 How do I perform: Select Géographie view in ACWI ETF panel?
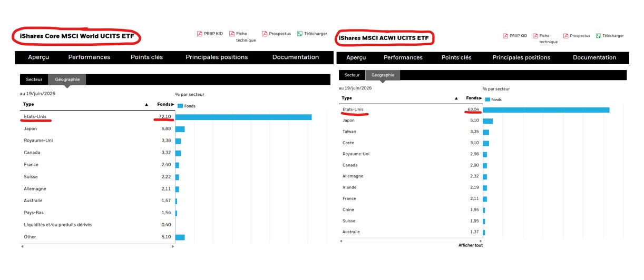point(383,75)
